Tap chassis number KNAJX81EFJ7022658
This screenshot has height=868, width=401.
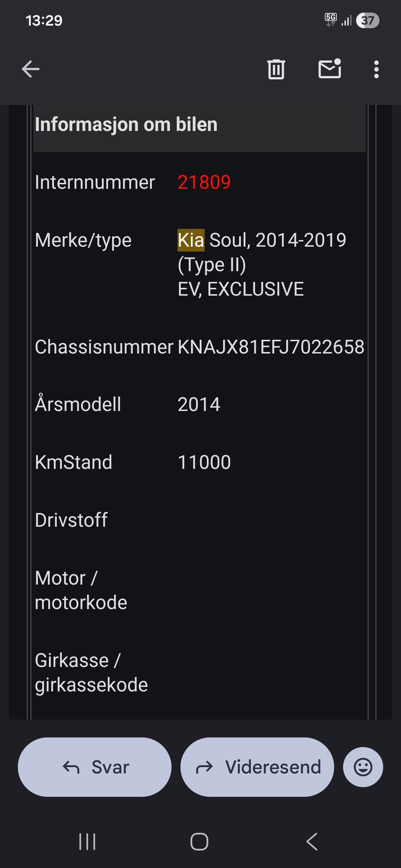pyautogui.click(x=271, y=347)
